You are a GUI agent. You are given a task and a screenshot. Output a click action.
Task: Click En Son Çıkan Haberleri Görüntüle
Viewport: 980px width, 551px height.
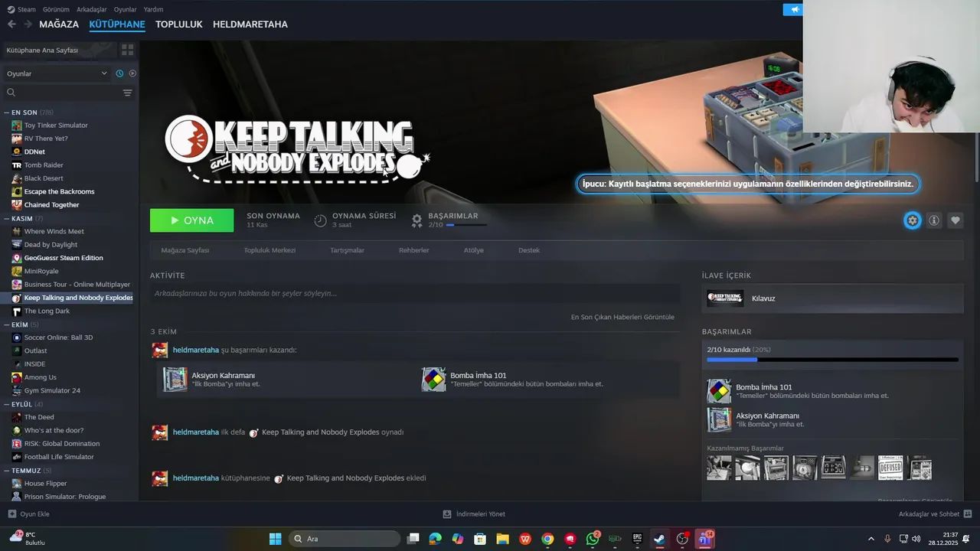[x=622, y=317]
